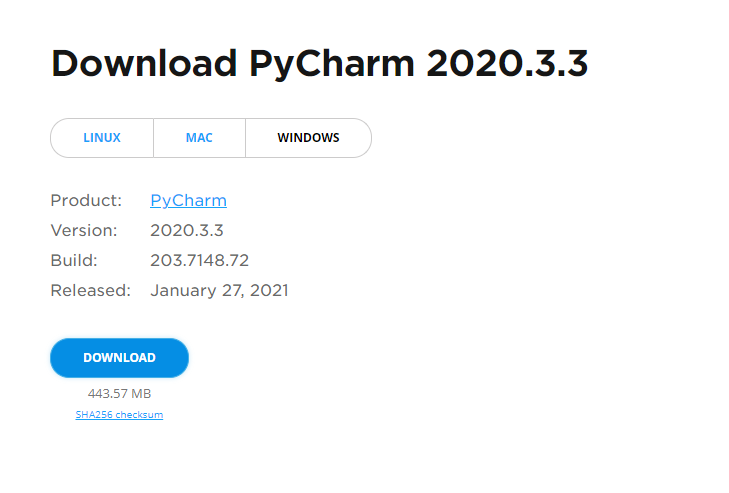The width and height of the screenshot is (729, 493).
Task: Choose the WINDOWS tab
Action: click(308, 138)
